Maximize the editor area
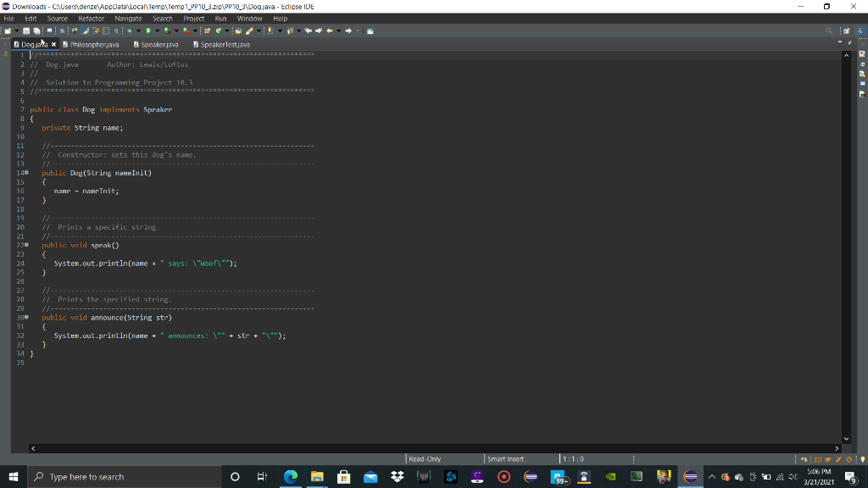 849,42
